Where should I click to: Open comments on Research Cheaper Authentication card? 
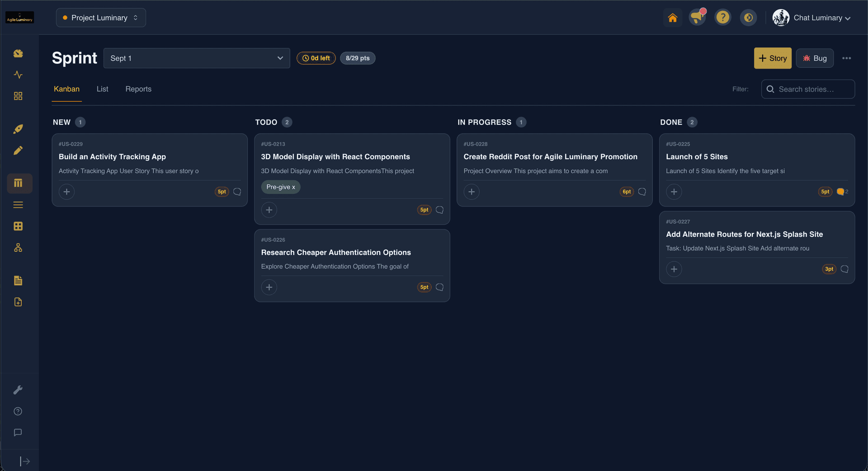click(x=440, y=287)
